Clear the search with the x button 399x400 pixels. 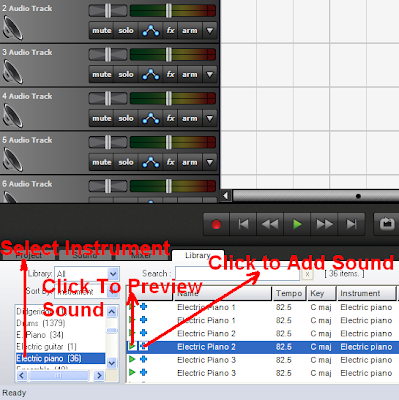pos(307,274)
